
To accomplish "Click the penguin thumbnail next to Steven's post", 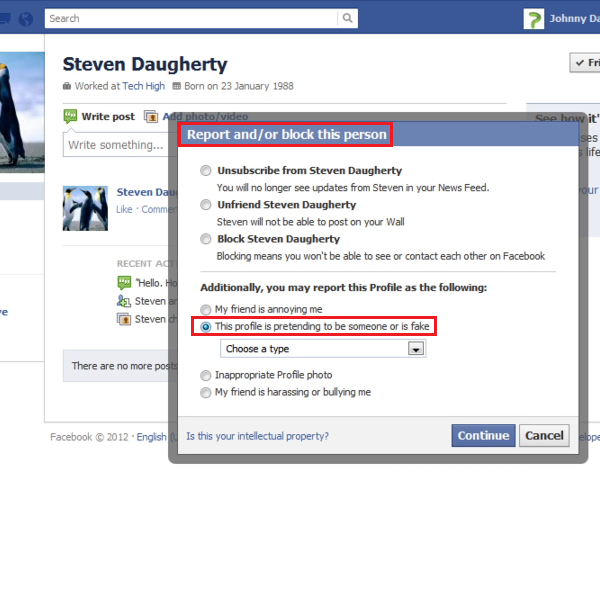I will pos(85,209).
